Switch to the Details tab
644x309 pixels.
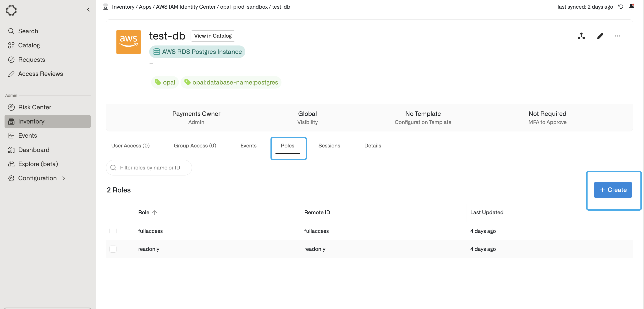(x=373, y=146)
